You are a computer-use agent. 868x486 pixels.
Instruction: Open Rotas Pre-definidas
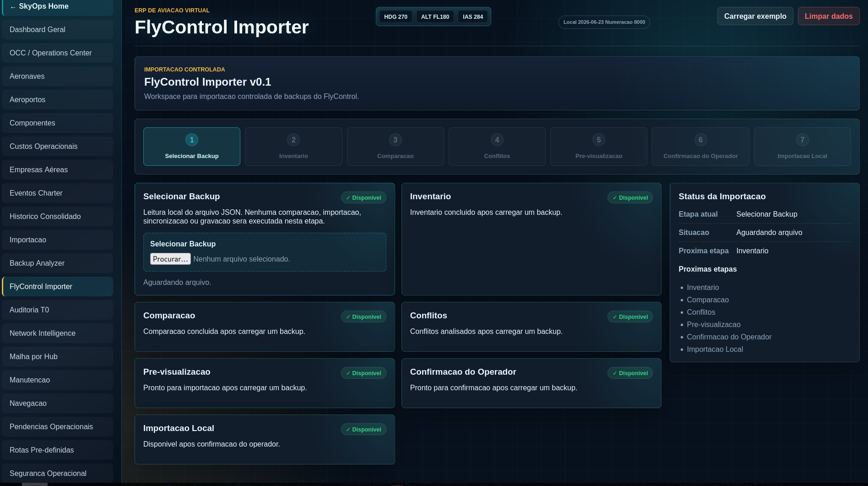pyautogui.click(x=58, y=450)
